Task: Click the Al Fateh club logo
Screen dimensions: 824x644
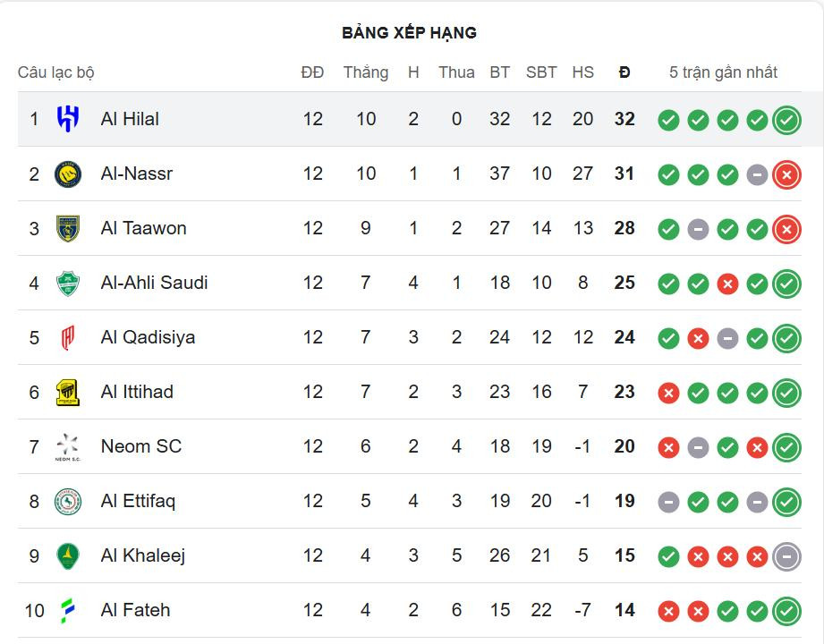Action: (68, 610)
